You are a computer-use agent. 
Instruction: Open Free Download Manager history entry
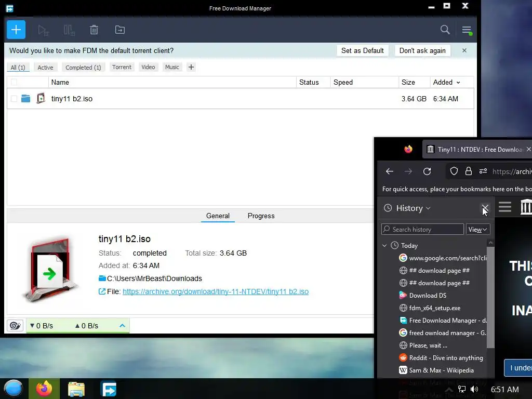click(x=443, y=321)
